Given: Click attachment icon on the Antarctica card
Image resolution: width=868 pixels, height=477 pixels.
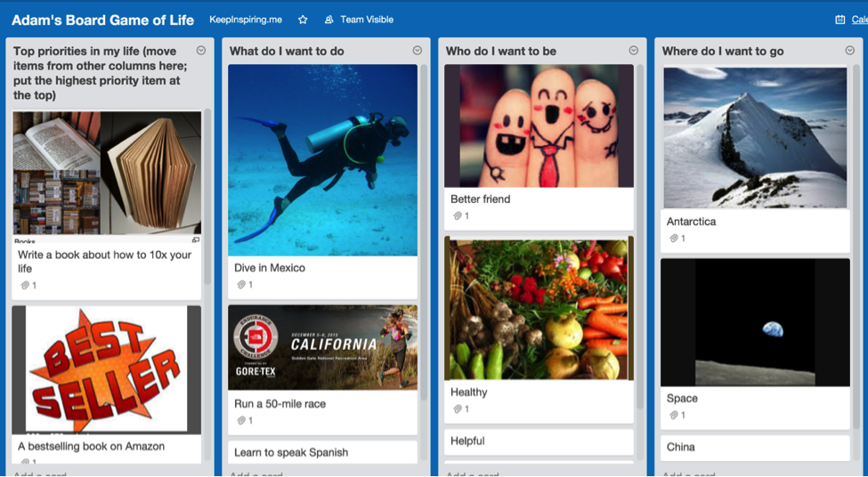Looking at the screenshot, I should point(673,238).
